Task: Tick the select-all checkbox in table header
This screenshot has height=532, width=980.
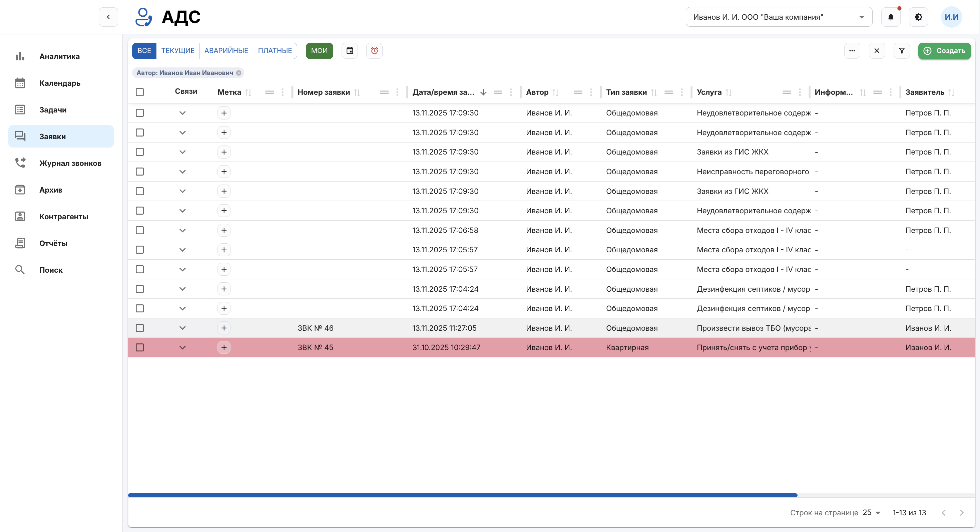Action: click(140, 92)
